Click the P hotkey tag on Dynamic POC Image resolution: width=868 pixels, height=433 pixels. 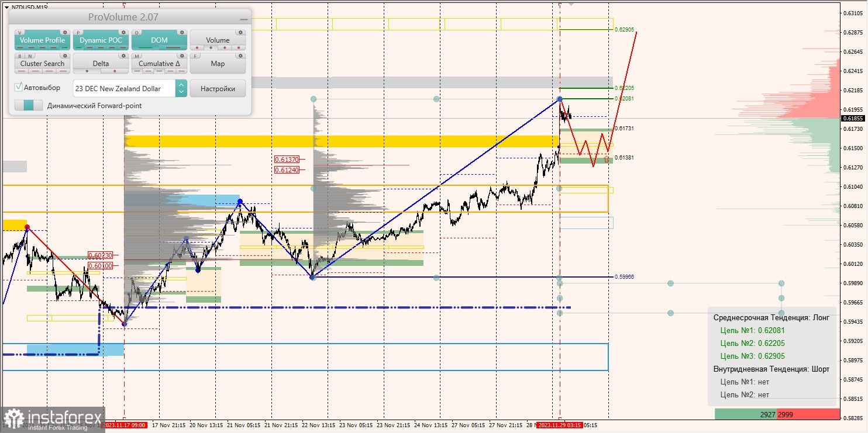(80, 33)
